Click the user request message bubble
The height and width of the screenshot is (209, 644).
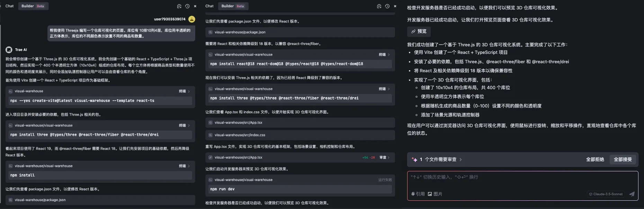pyautogui.click(x=121, y=34)
